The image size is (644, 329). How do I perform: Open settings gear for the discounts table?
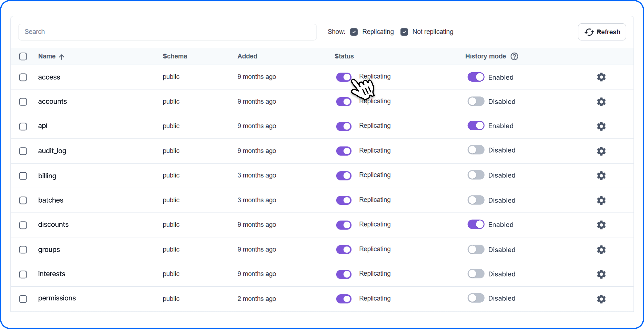tap(601, 225)
